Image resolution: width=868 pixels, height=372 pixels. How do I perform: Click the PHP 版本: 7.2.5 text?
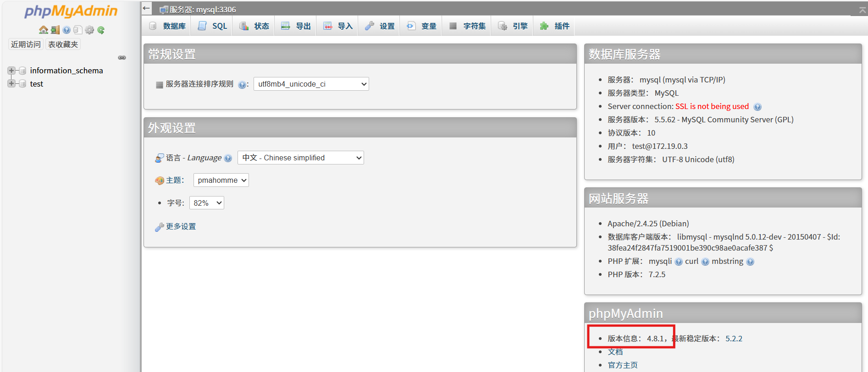click(x=636, y=274)
